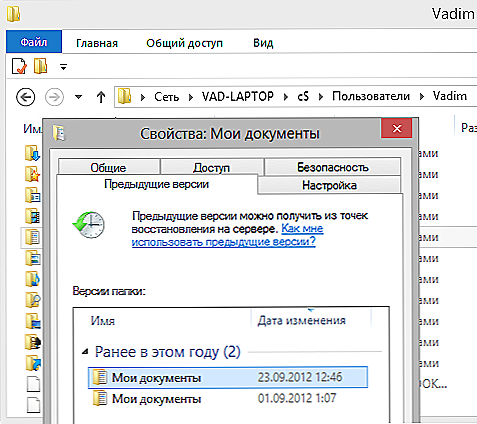Click the folder icon in the address bar
The image size is (477, 424).
125,96
